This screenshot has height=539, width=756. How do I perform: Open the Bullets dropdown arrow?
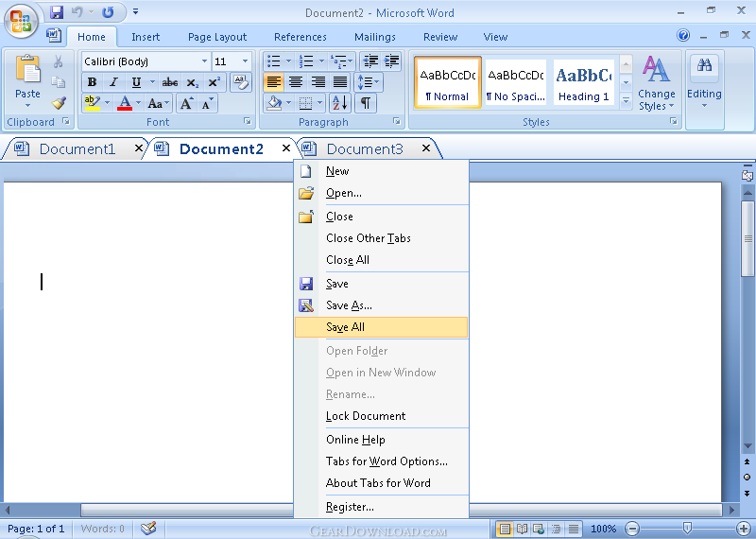pos(288,61)
